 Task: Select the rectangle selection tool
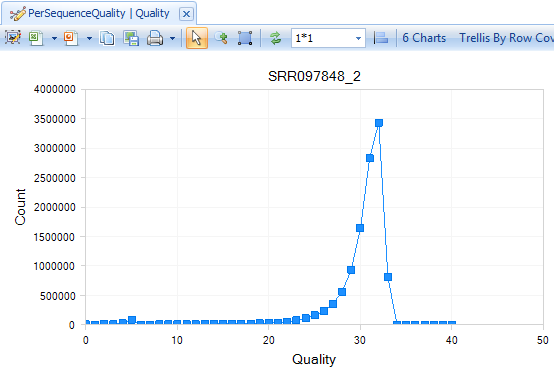245,38
